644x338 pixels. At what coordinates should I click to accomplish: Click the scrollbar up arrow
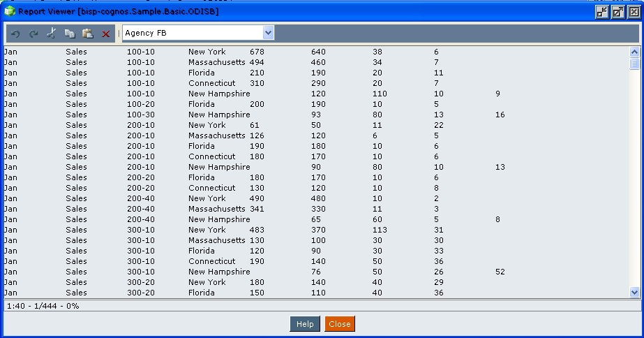point(634,52)
